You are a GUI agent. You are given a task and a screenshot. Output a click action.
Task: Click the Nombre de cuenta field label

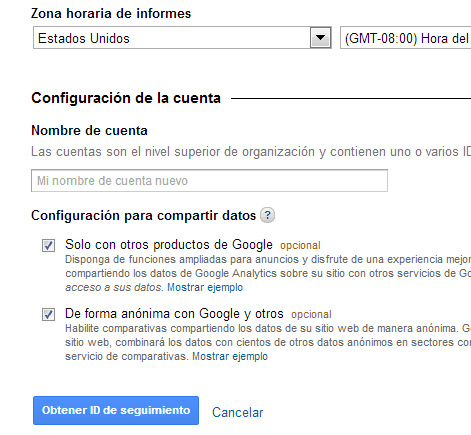point(89,130)
